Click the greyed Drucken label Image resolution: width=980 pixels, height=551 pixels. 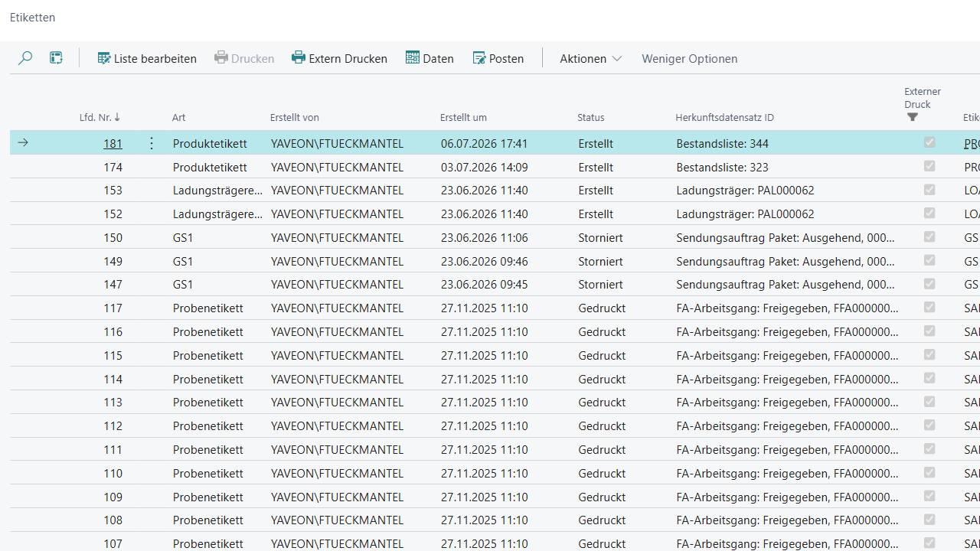tap(253, 58)
